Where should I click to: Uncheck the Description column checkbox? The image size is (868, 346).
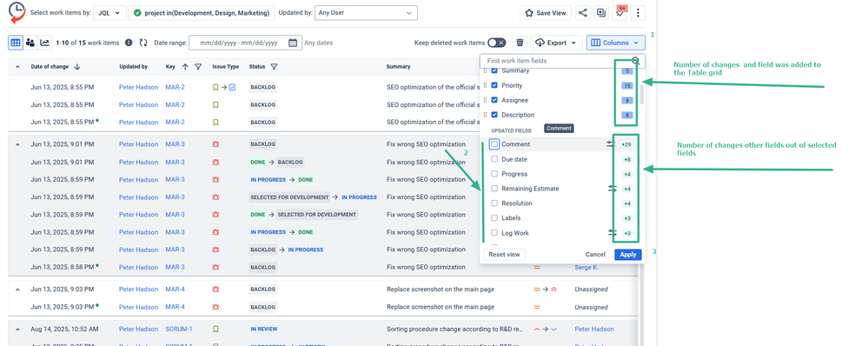[495, 115]
